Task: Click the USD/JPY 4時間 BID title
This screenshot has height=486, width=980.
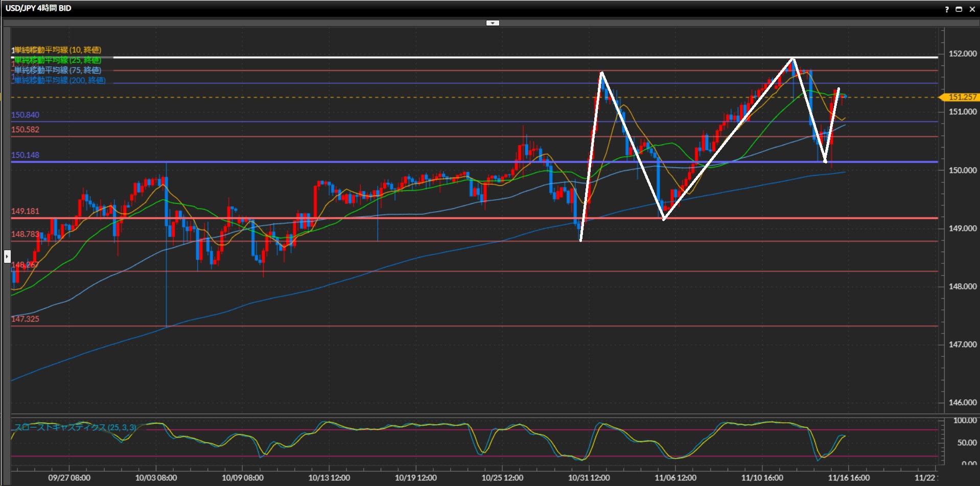Action: point(38,8)
